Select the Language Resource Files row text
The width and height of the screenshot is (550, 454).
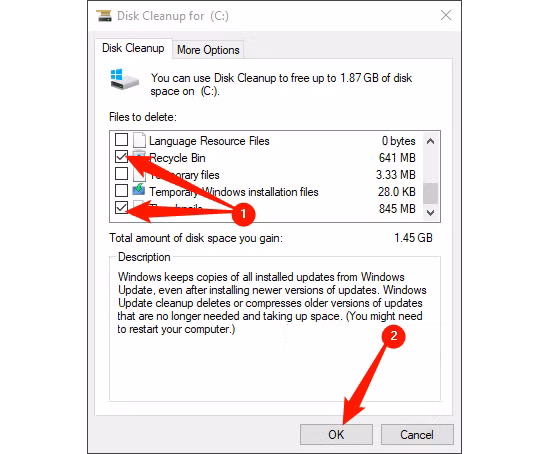(209, 141)
